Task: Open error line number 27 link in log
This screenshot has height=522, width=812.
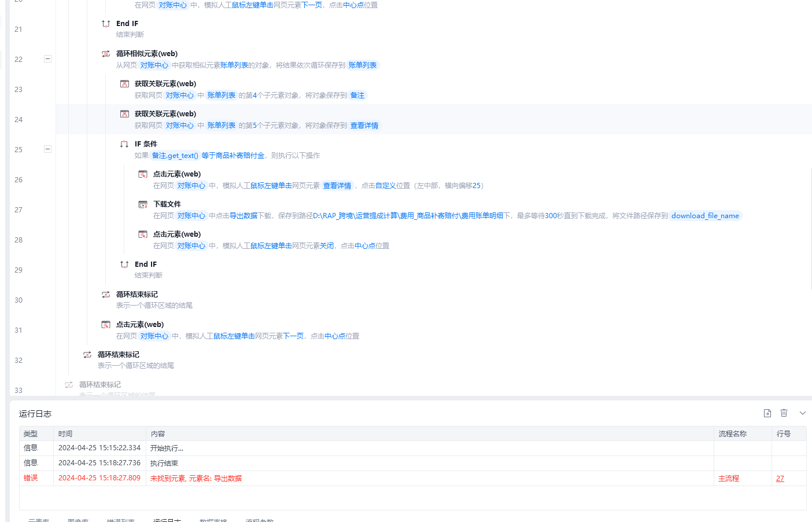Action: click(780, 479)
